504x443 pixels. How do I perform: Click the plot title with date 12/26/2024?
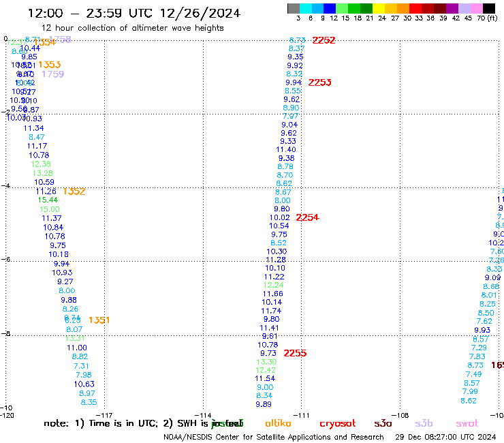pyautogui.click(x=134, y=13)
